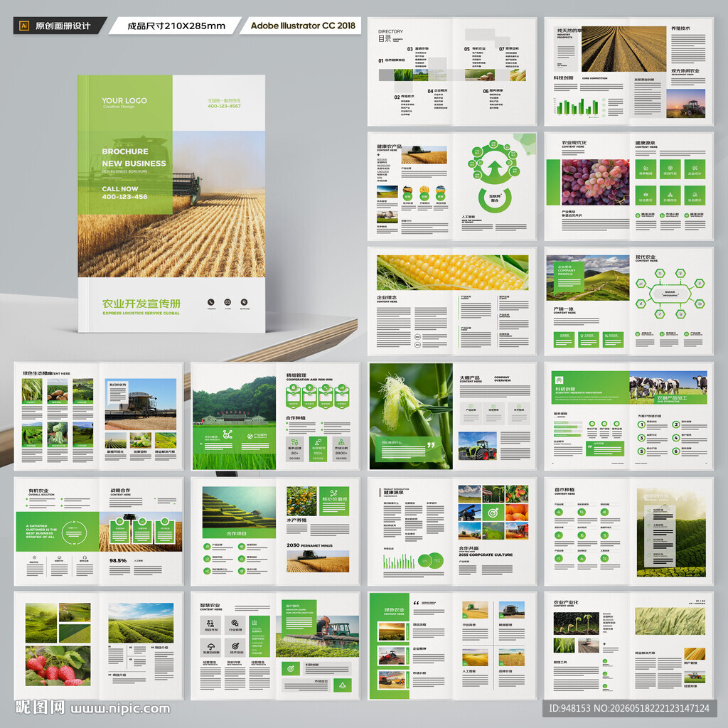Open the DIRECTORY 目录 spread

pos(452,72)
